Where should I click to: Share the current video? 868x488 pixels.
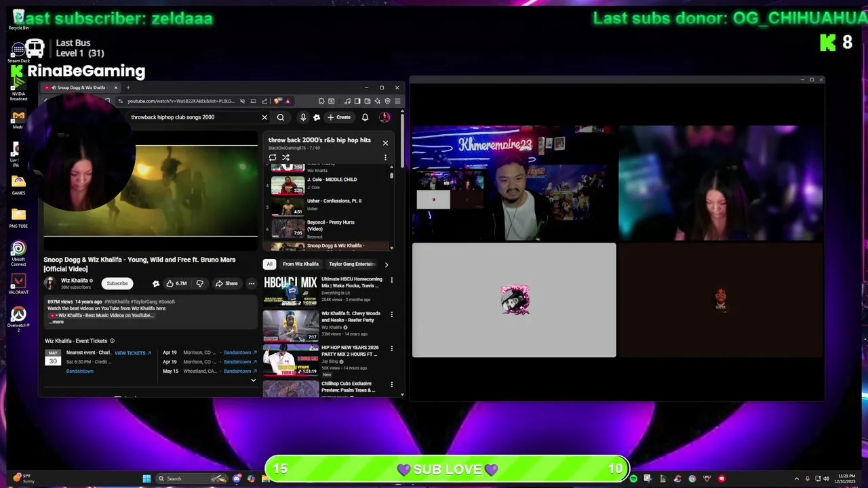226,283
